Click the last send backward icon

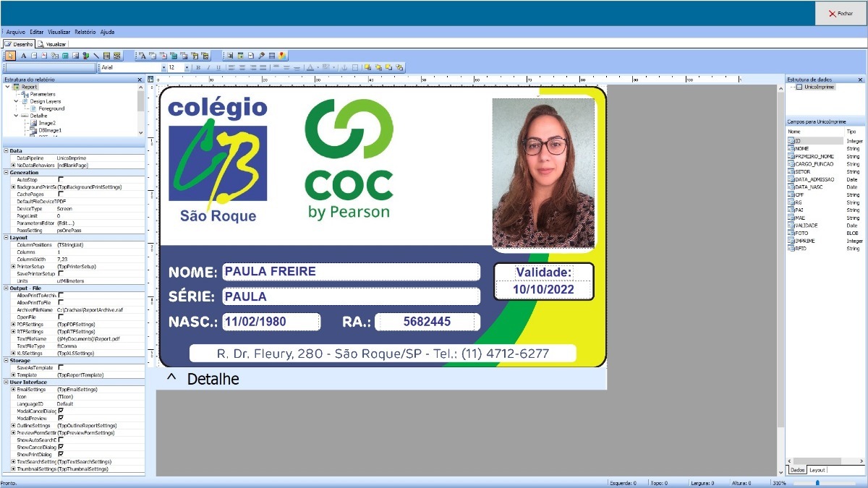pyautogui.click(x=399, y=67)
